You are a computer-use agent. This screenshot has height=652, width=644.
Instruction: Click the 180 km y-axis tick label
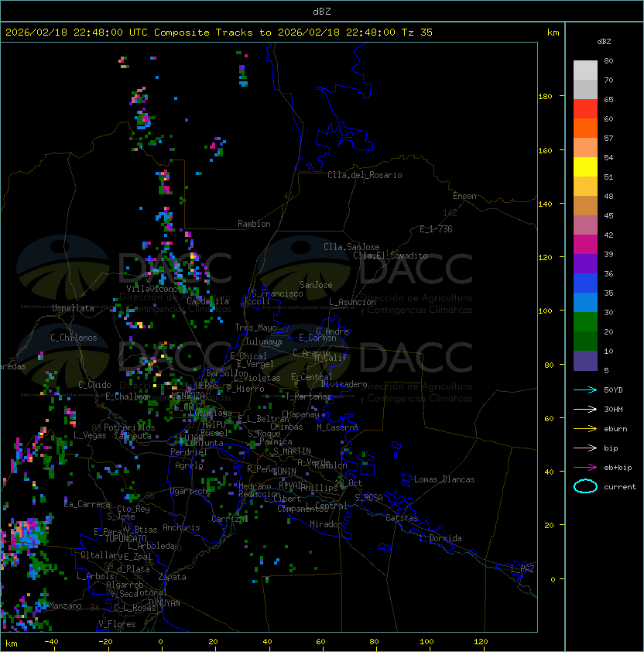[x=545, y=97]
